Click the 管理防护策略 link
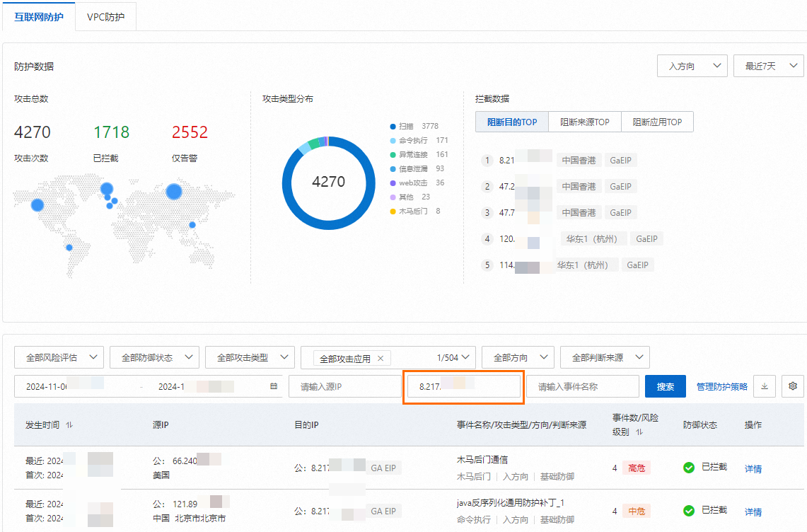The image size is (807, 532). [x=722, y=386]
